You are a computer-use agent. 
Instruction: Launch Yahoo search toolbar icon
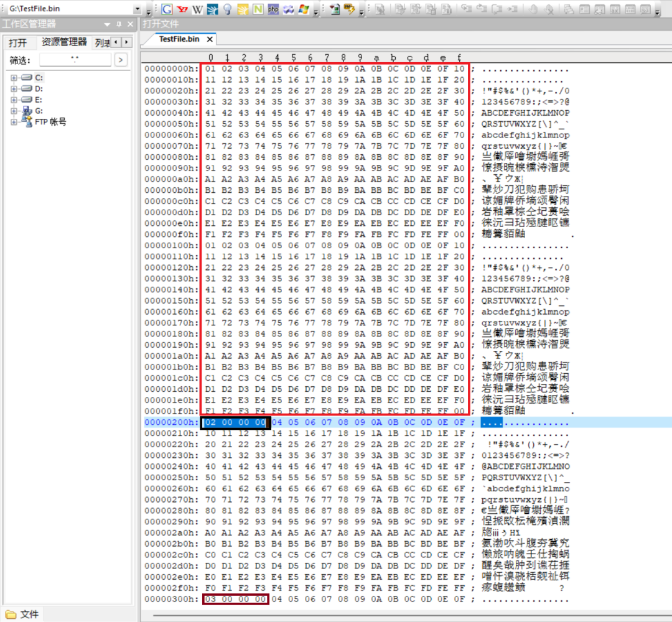182,9
